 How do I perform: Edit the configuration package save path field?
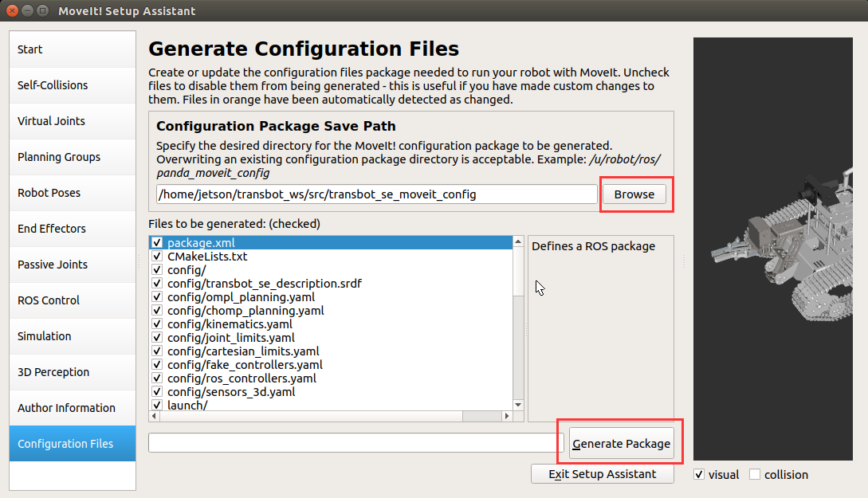point(376,194)
